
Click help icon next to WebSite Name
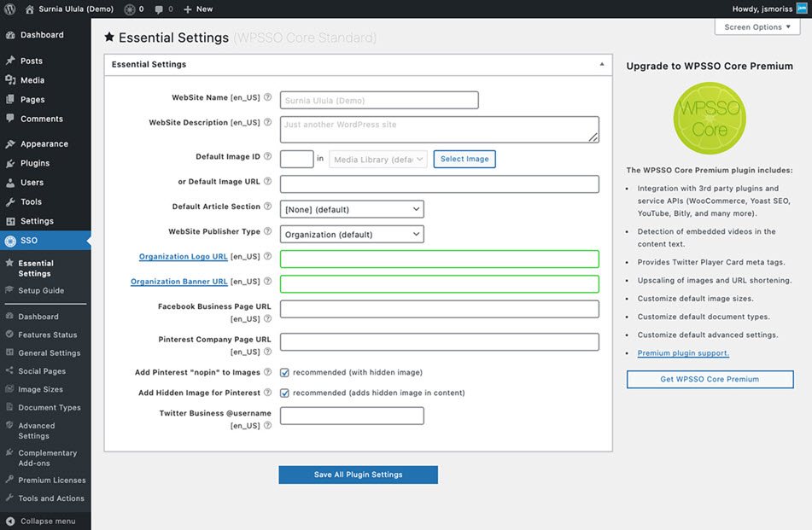coord(267,96)
